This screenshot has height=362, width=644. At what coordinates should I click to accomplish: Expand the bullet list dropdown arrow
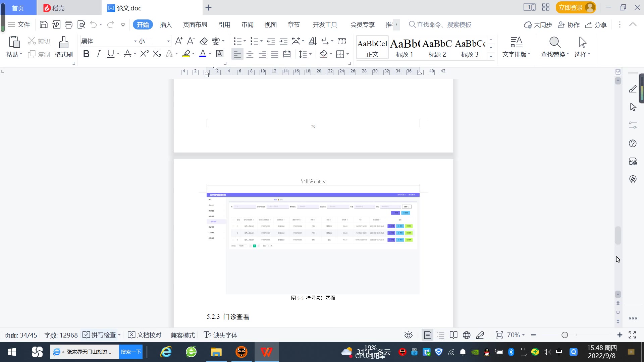click(245, 41)
